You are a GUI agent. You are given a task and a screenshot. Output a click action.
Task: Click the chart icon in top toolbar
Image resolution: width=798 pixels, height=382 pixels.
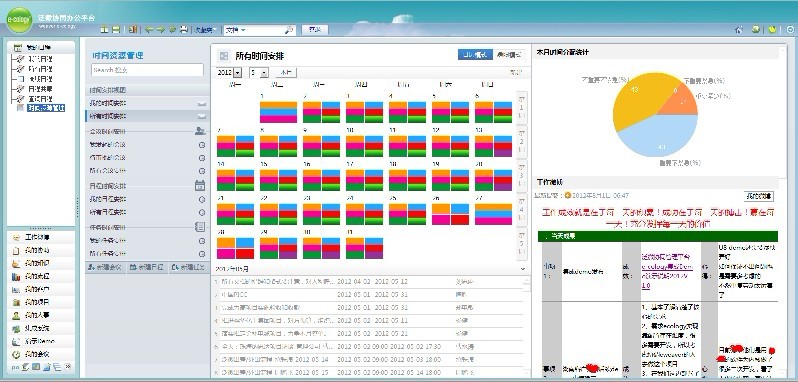pyautogui.click(x=133, y=30)
